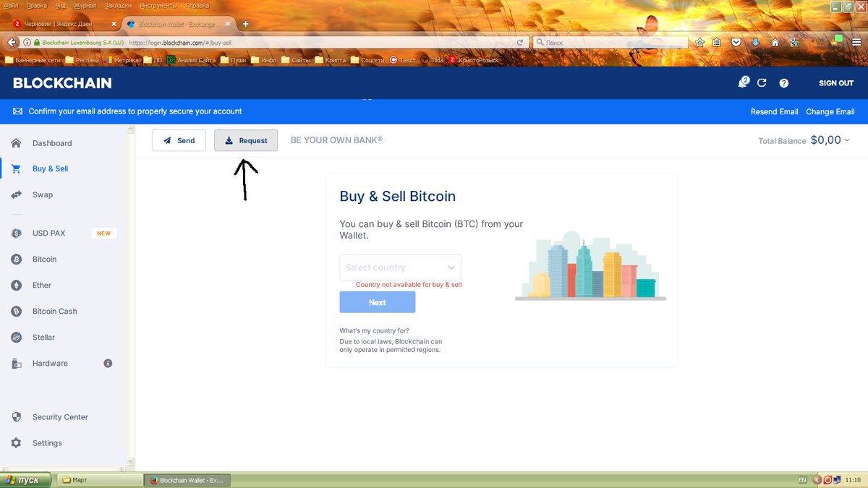
Task: Click the Request button
Action: point(246,140)
